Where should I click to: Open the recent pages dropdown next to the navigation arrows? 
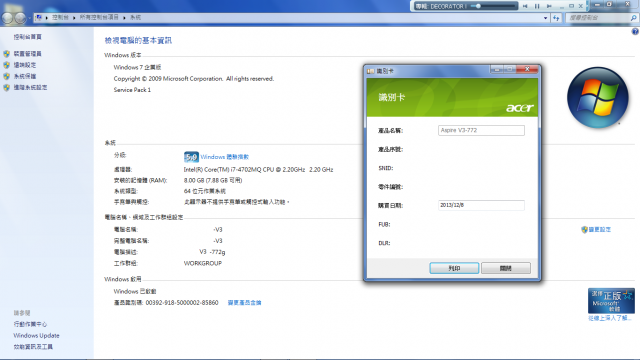click(x=29, y=18)
